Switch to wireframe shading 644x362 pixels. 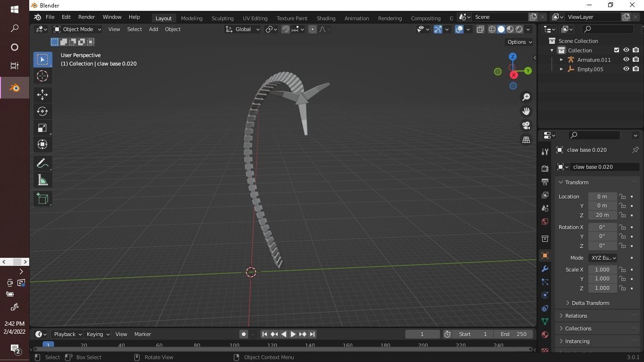pyautogui.click(x=492, y=29)
